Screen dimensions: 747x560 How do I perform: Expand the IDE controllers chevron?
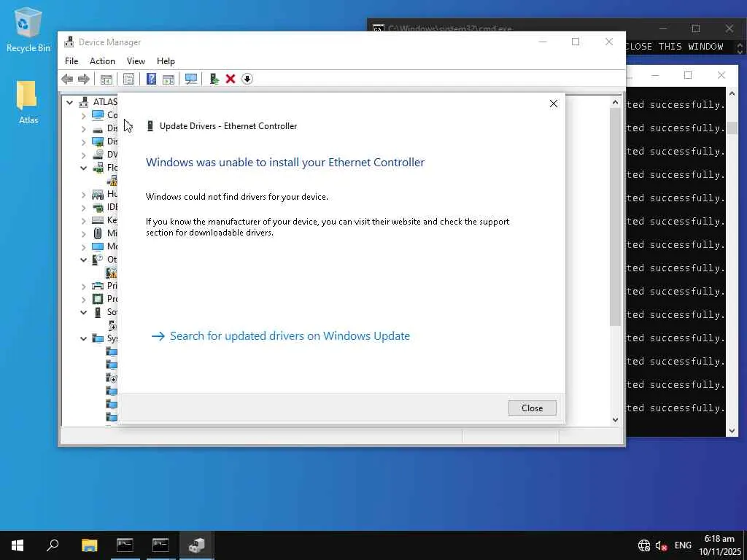(83, 208)
